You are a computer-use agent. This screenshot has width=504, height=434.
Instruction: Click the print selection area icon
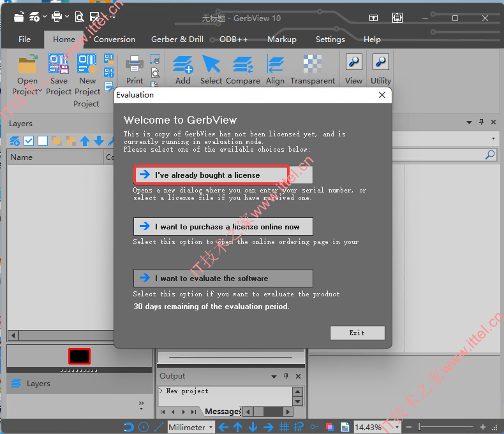pos(155,59)
